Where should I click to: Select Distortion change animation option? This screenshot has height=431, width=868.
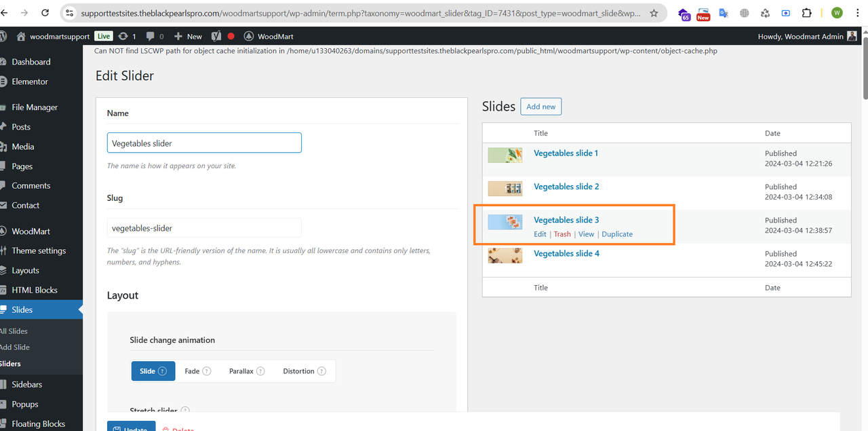click(304, 371)
